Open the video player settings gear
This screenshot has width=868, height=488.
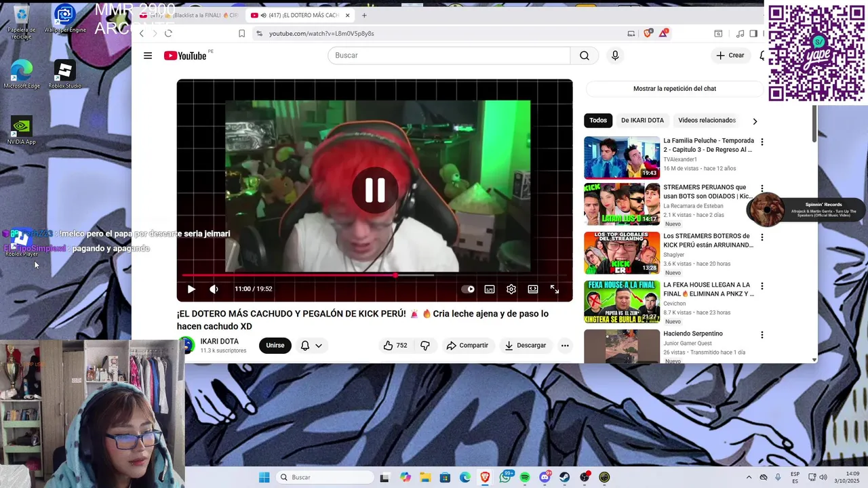511,289
